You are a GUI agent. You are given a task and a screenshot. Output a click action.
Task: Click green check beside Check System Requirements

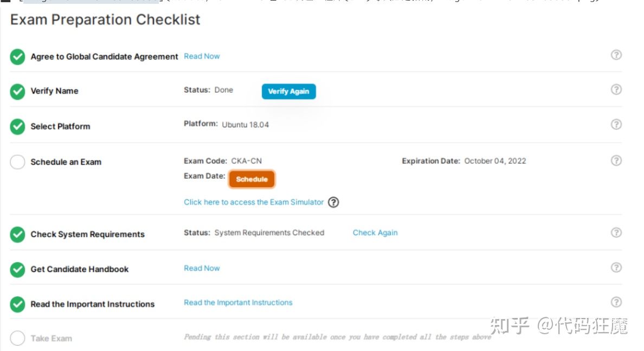click(18, 235)
